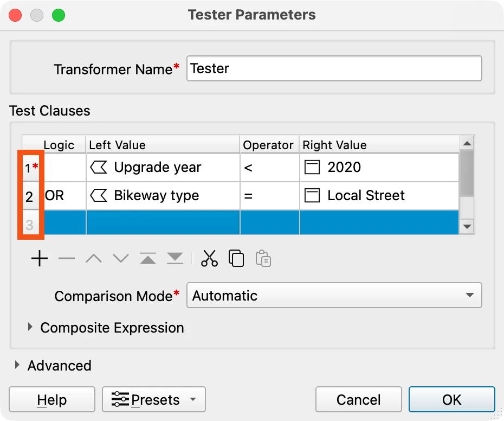The image size is (504, 421).
Task: Click the clause table scroll down arrow
Action: [x=467, y=227]
